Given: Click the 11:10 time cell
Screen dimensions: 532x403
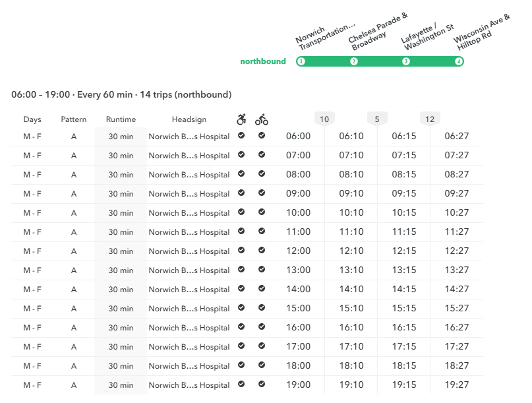Looking at the screenshot, I should [x=351, y=232].
